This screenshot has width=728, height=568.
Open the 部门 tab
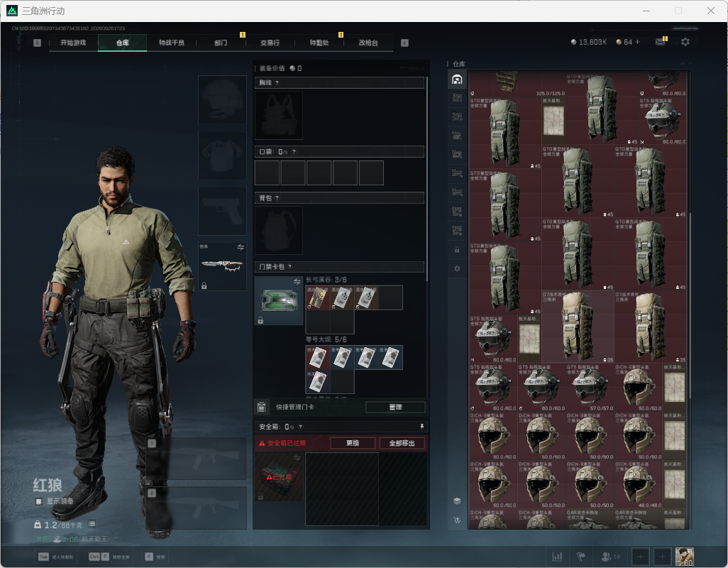click(x=221, y=43)
